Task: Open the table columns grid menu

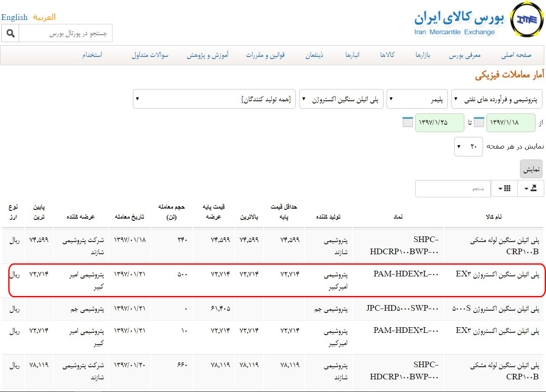Action: 504,189
